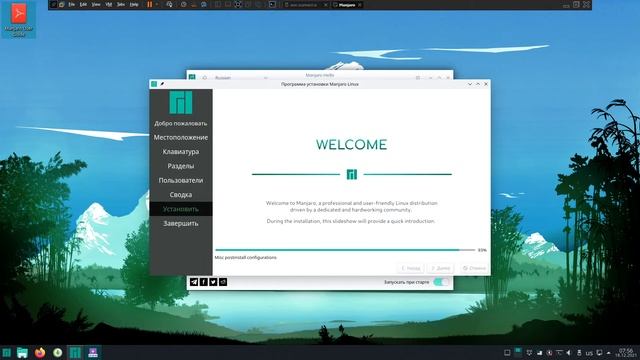Open the File menu in the VM toolbar
The width and height of the screenshot is (640, 360).
(x=71, y=5)
